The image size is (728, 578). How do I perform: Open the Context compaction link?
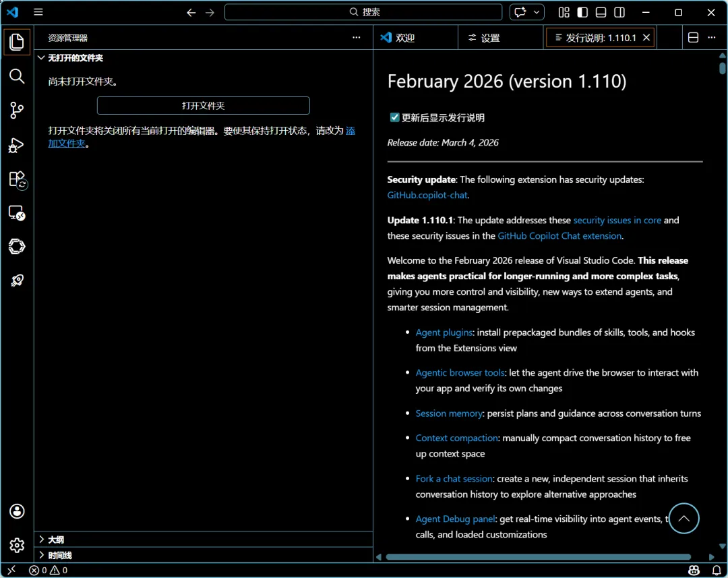coord(457,438)
